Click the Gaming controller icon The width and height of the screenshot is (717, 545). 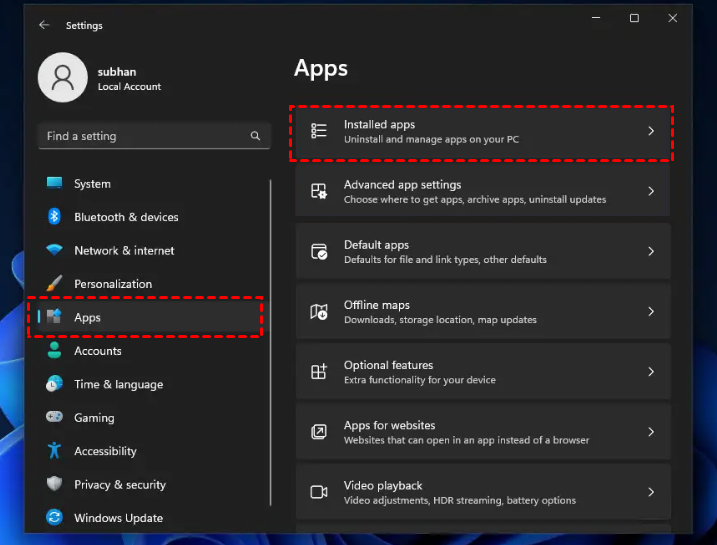55,418
